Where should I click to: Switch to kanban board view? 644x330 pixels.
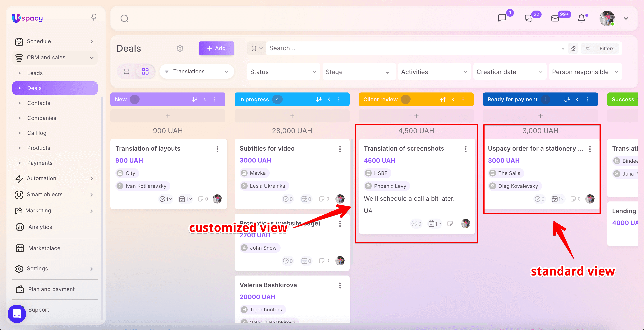(145, 72)
